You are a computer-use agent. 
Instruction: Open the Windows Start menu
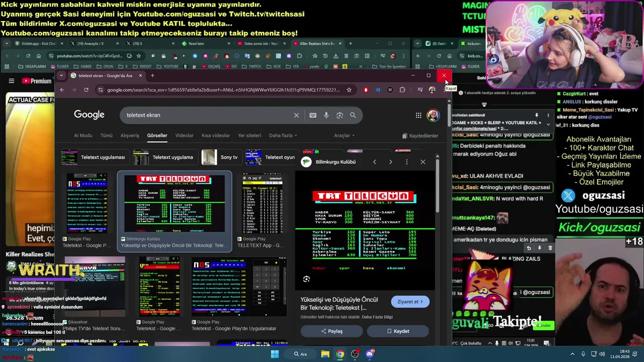click(275, 354)
